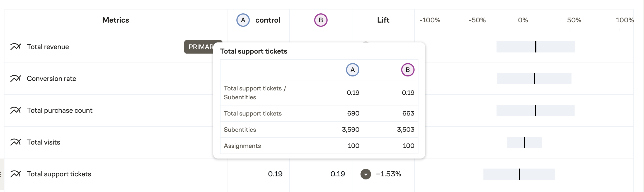Click the Metrics column header
The image size is (644, 192).
pyautogui.click(x=115, y=20)
